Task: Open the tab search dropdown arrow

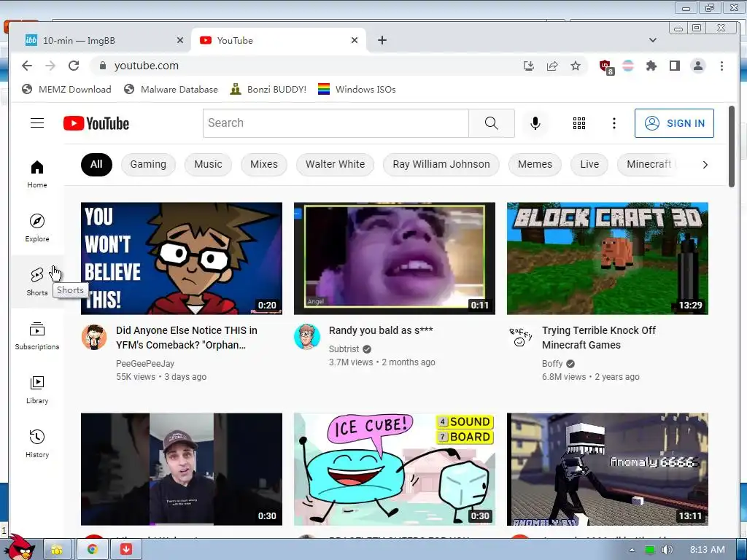Action: coord(653,40)
